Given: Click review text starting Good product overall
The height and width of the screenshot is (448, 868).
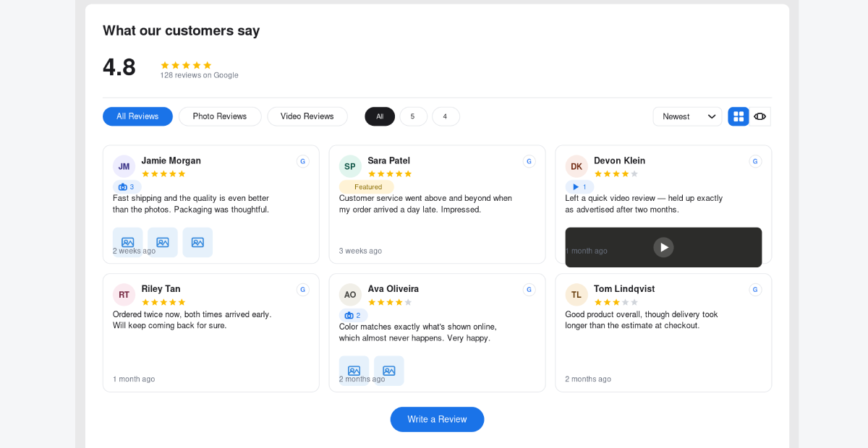Looking at the screenshot, I should (642, 320).
